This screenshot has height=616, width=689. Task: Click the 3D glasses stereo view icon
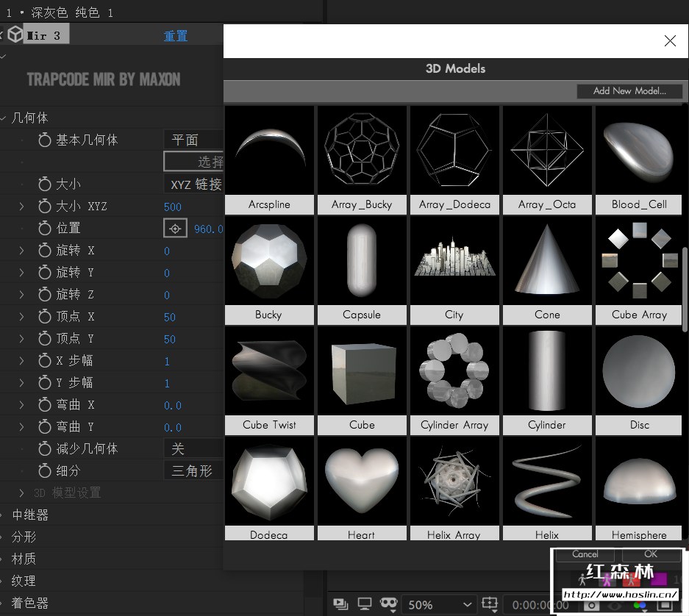[x=388, y=604]
